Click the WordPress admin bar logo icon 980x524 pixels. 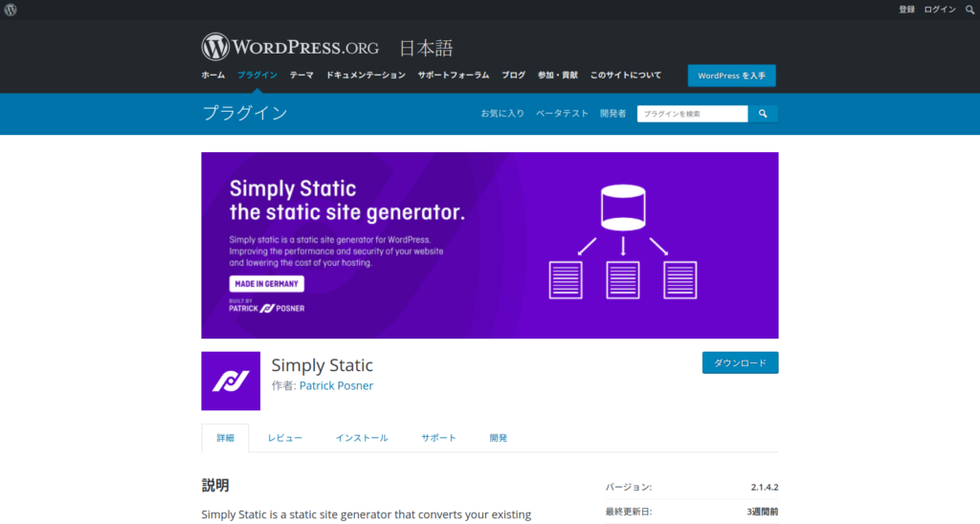tap(11, 9)
